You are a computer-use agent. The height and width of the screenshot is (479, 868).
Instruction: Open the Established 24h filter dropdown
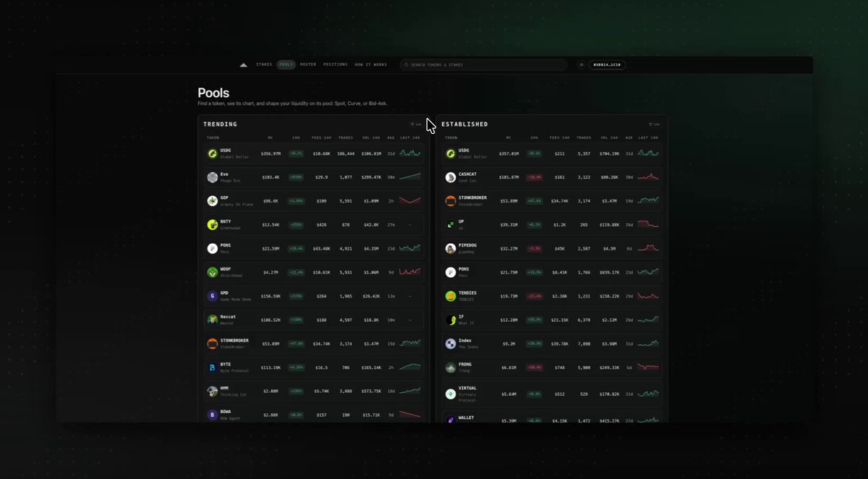click(654, 124)
